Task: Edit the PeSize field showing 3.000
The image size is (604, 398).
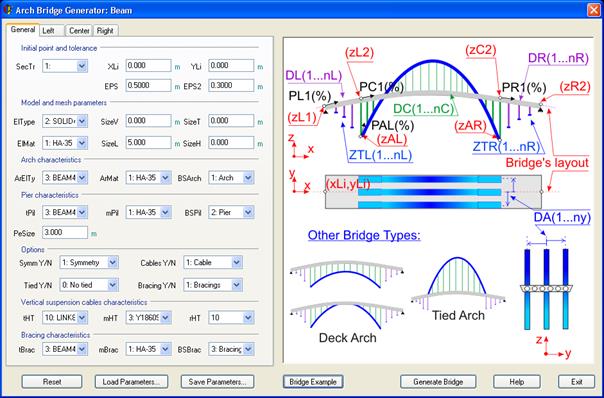Action: 65,232
